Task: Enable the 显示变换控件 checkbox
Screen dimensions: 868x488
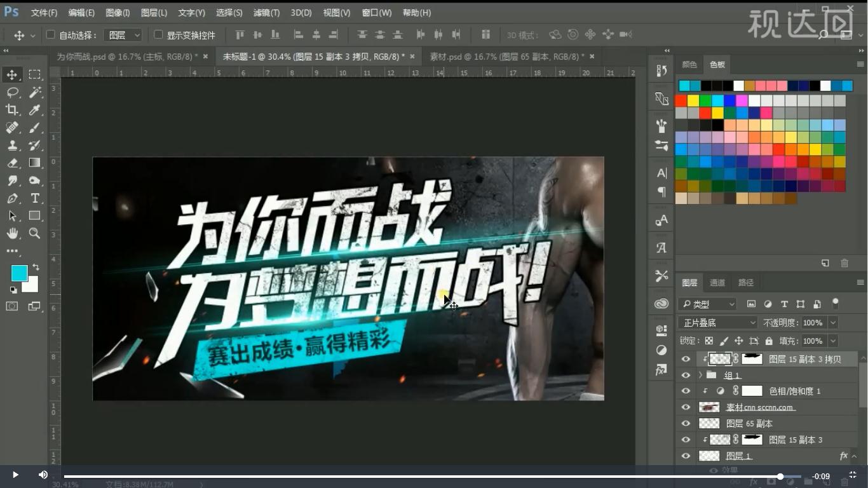Action: pyautogui.click(x=158, y=35)
